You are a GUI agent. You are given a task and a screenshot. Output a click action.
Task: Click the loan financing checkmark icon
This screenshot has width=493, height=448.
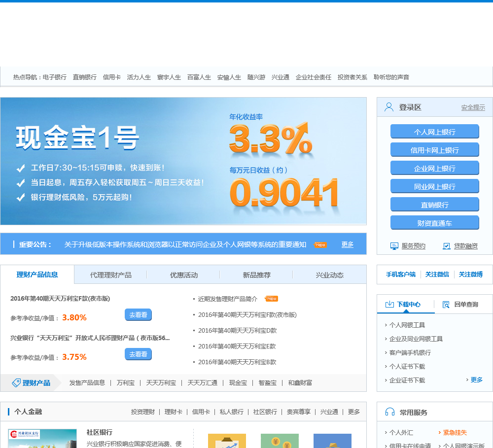pyautogui.click(x=447, y=246)
